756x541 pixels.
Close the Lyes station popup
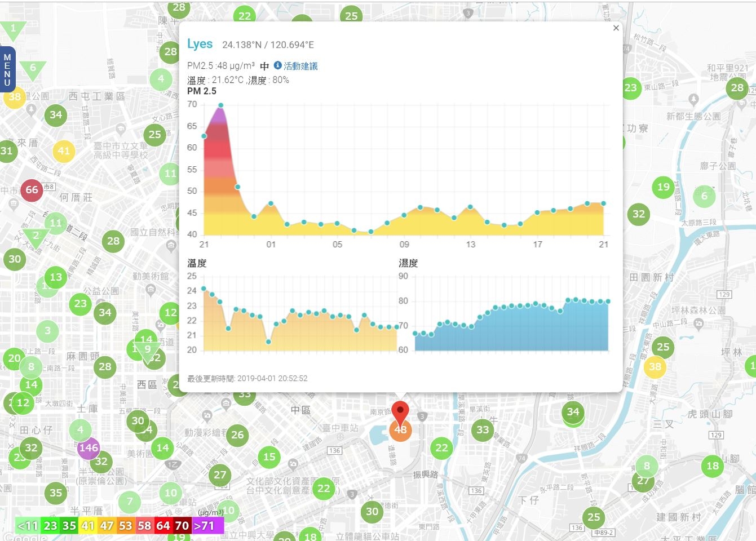616,28
